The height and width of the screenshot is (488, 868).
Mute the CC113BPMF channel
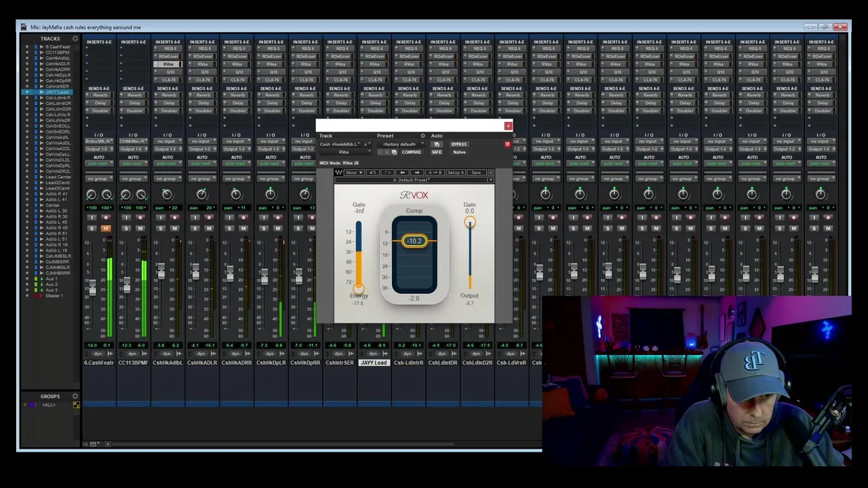pyautogui.click(x=140, y=228)
